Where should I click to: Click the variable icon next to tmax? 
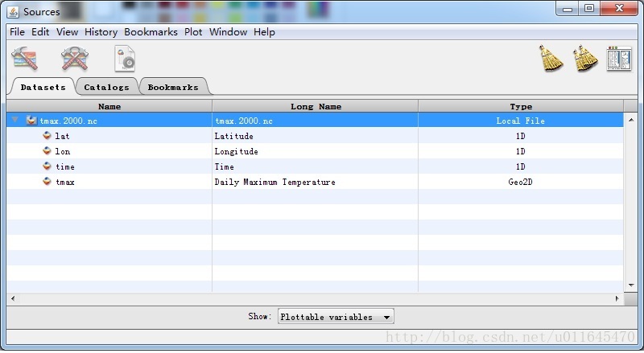point(47,181)
